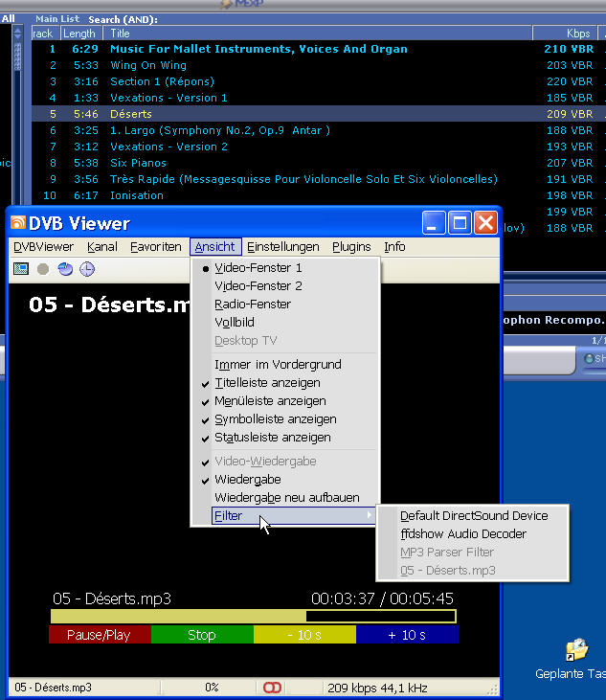Viewport: 606px width, 700px height.
Task: Open the Einstellungen menu
Action: point(283,247)
